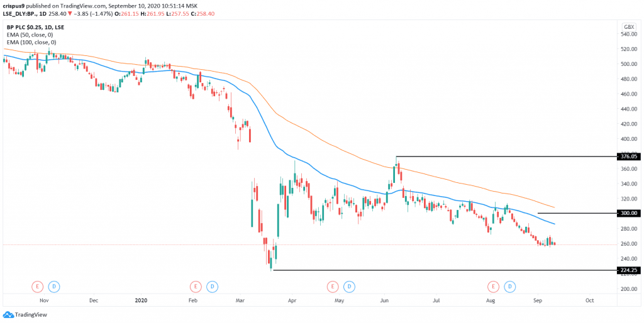The image size is (644, 323).
Task: Click the TradingView text at bottom
Action: pyautogui.click(x=33, y=315)
